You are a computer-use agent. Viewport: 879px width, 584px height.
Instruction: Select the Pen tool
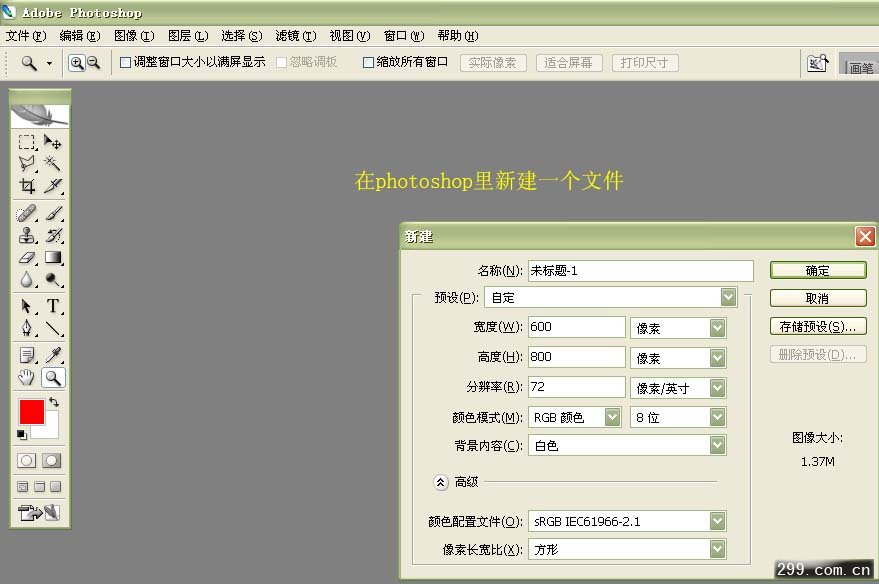[x=26, y=328]
